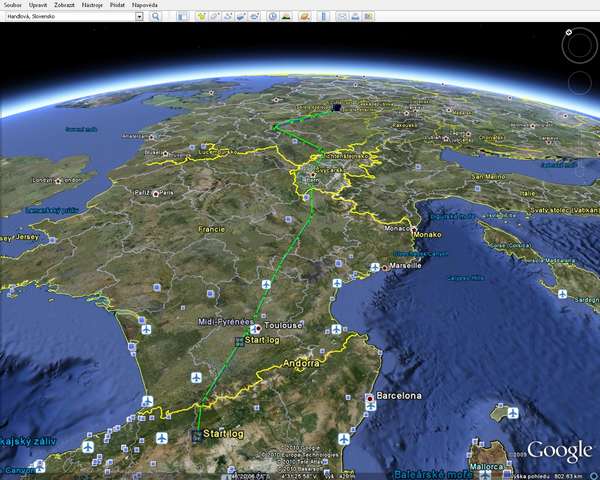Click the Barcelona red city marker

370,399
